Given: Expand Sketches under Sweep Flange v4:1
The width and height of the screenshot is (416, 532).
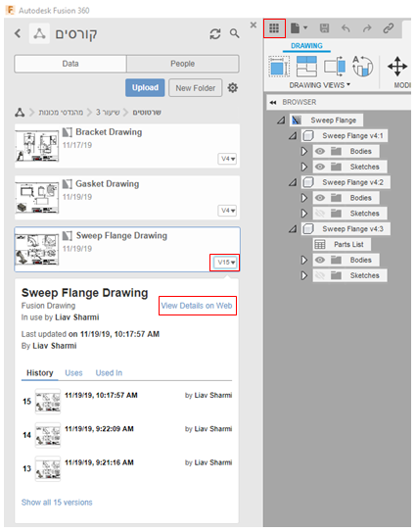Looking at the screenshot, I should pyautogui.click(x=304, y=167).
